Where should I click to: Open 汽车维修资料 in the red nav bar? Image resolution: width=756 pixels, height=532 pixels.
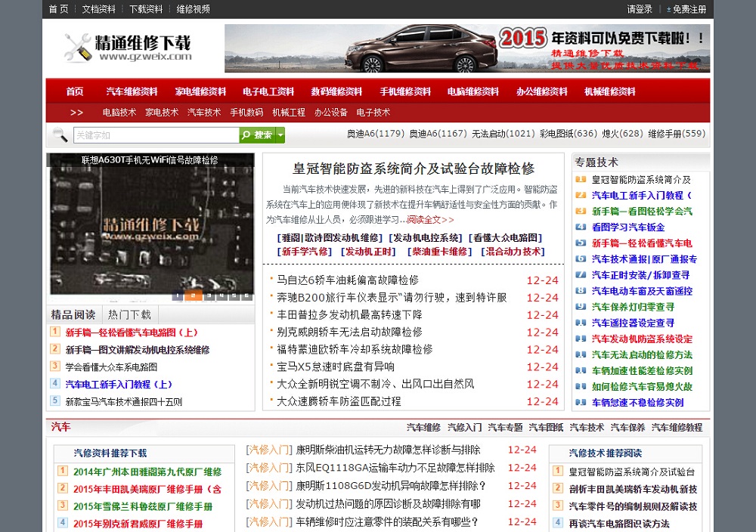[132, 91]
